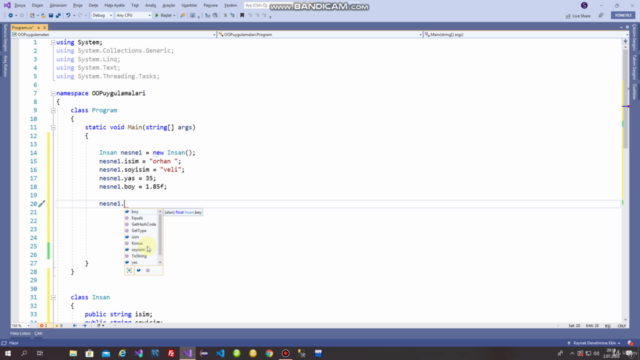The height and width of the screenshot is (360, 640).
Task: Open the editor zoom level dropdown
Action: coord(20,326)
